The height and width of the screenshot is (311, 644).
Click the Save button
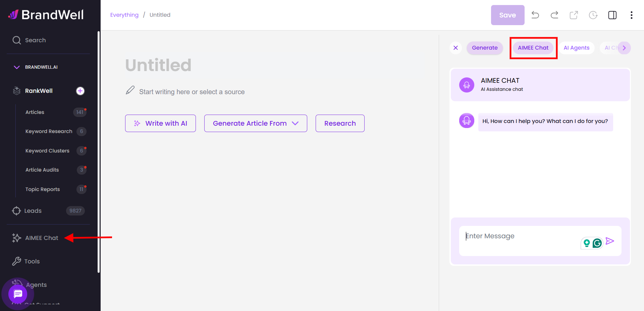coord(507,15)
